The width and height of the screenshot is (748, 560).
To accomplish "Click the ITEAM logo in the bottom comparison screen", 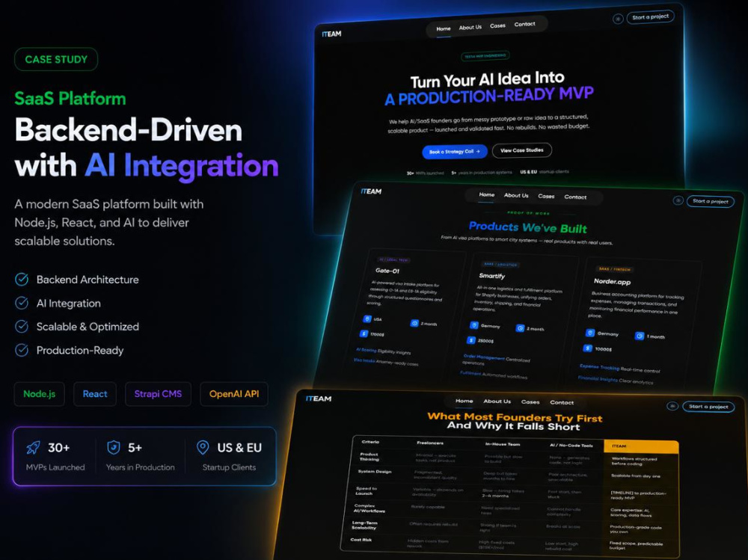I will coord(319,399).
